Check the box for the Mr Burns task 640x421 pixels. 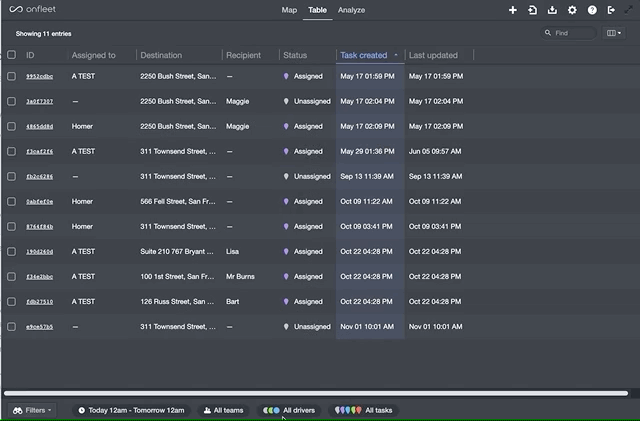tap(11, 277)
